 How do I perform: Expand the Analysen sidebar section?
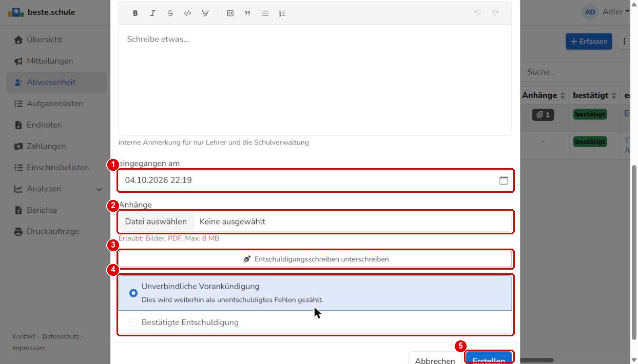(x=57, y=189)
